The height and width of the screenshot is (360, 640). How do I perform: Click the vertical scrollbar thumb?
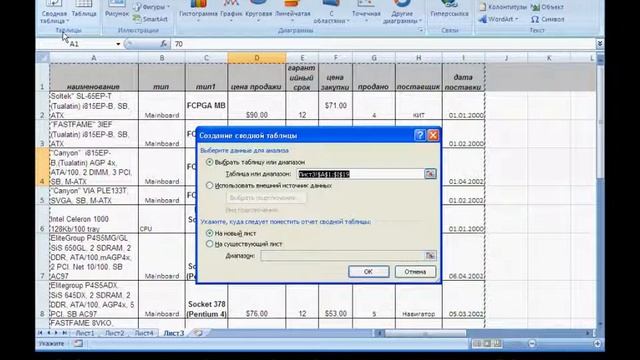coord(600,121)
